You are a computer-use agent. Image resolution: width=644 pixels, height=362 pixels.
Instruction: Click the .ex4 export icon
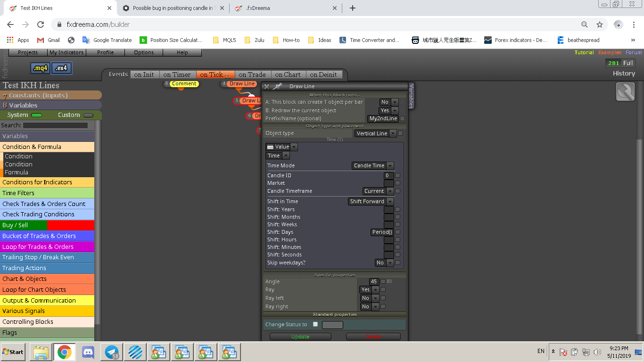click(61, 68)
